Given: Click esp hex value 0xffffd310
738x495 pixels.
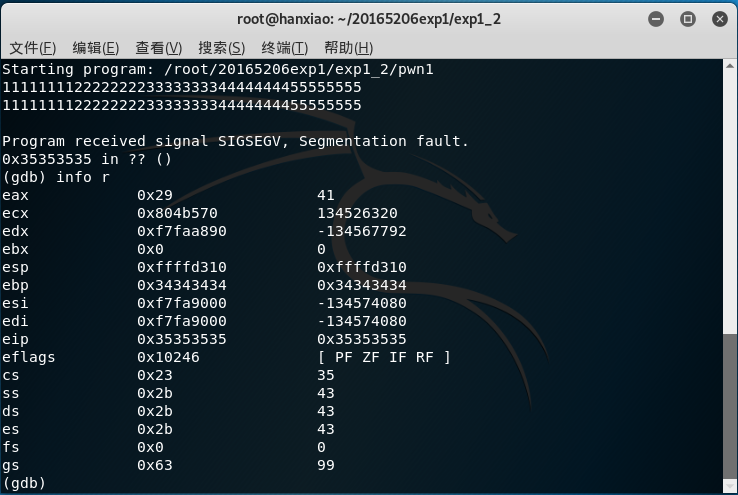Looking at the screenshot, I should [182, 267].
